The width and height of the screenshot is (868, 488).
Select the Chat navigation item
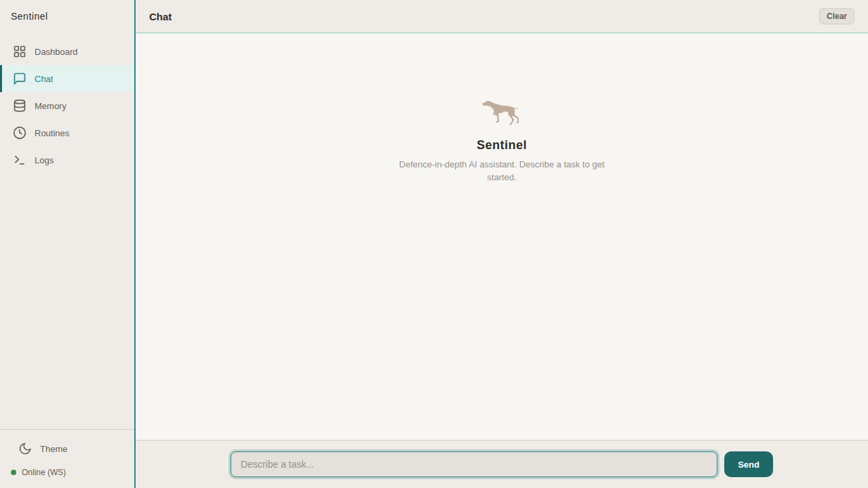pos(43,79)
